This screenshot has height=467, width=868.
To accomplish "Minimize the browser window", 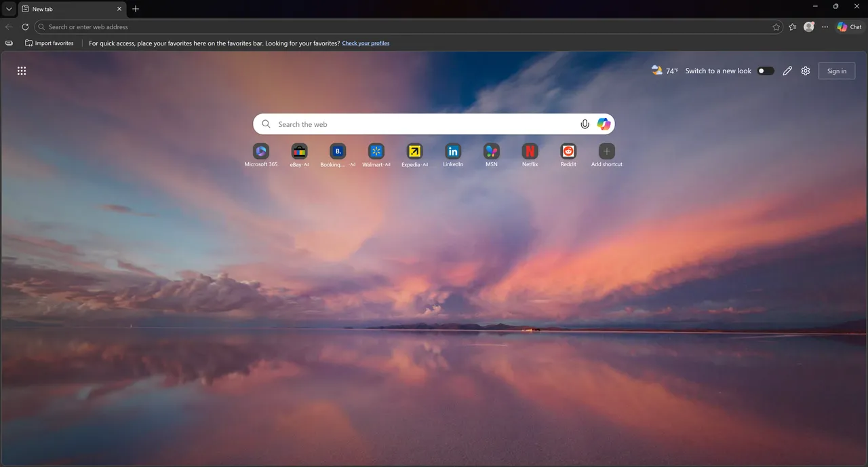I will (x=815, y=6).
